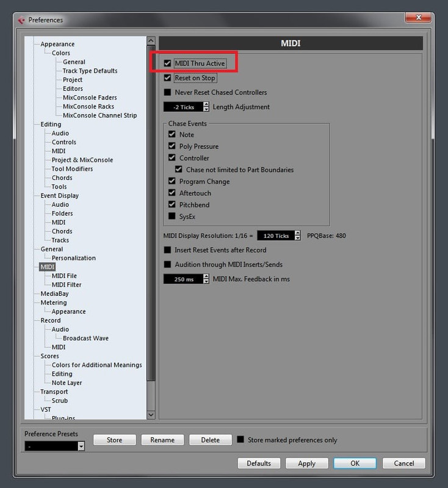Click the -2 Ticks value field
The height and width of the screenshot is (488, 448).
(x=183, y=107)
